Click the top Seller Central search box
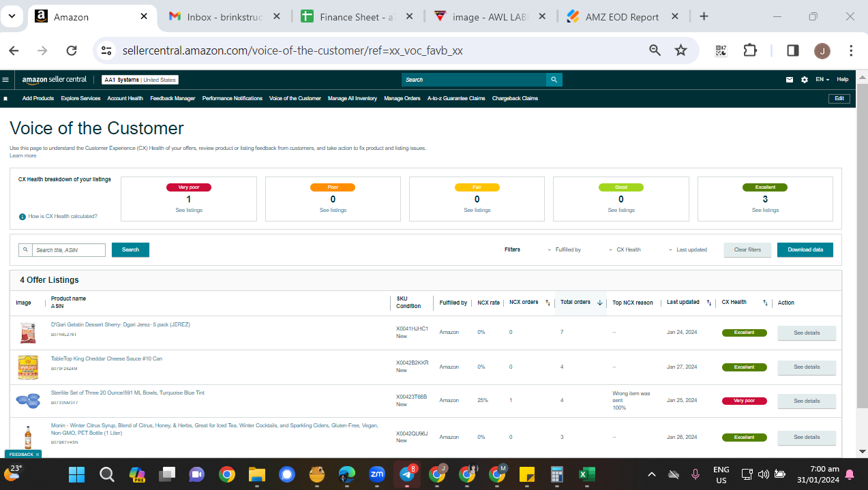The image size is (868, 490). tap(474, 80)
